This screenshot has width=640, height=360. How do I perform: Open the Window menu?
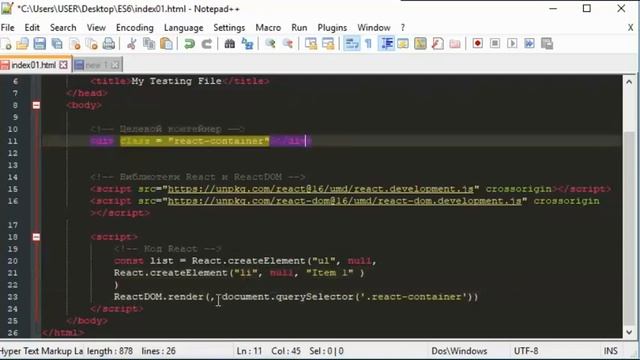[374, 27]
